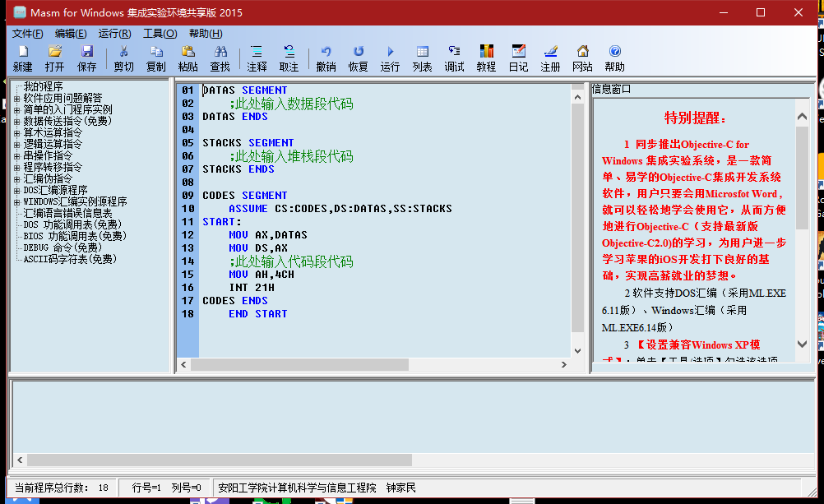Open the 日记 (Diary) toolbar icon
The height and width of the screenshot is (504, 824).
pos(518,58)
